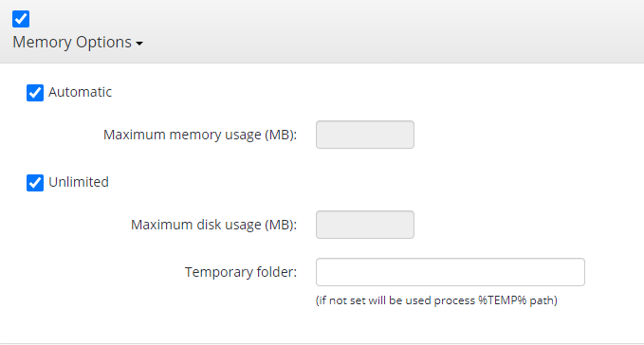Select the Maximum memory usage (MB) label

point(200,135)
